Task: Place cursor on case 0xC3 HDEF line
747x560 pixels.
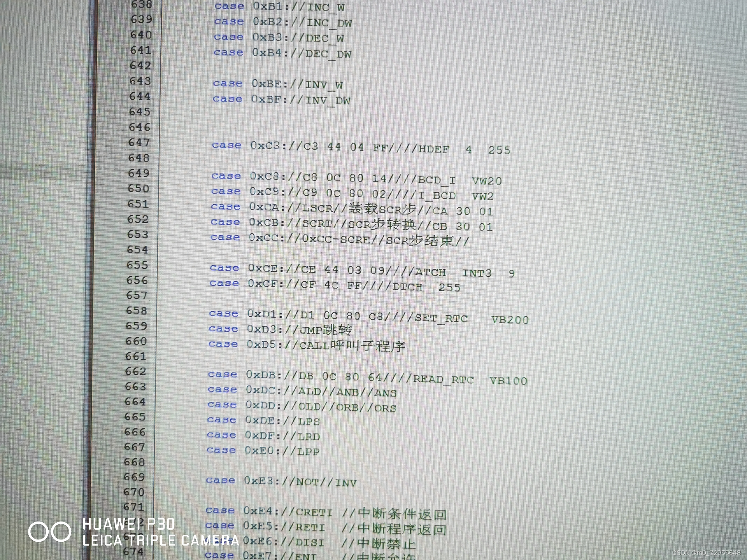Action: tap(361, 147)
